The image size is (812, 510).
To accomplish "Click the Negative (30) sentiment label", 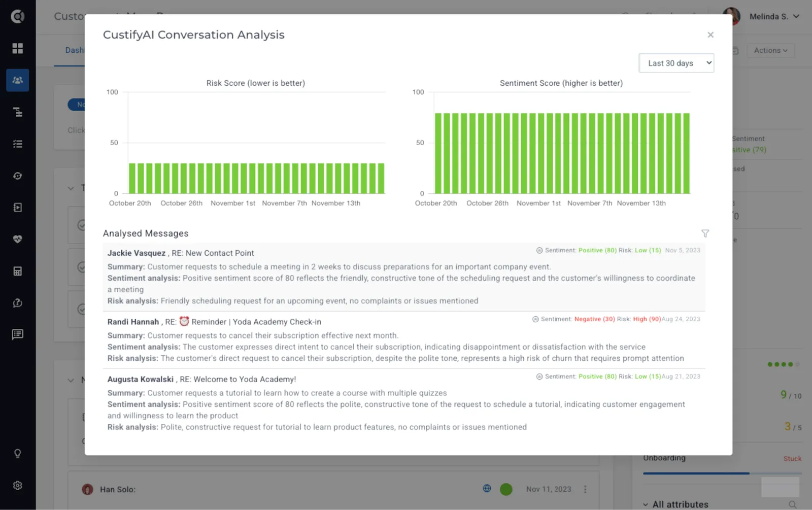I will point(594,319).
